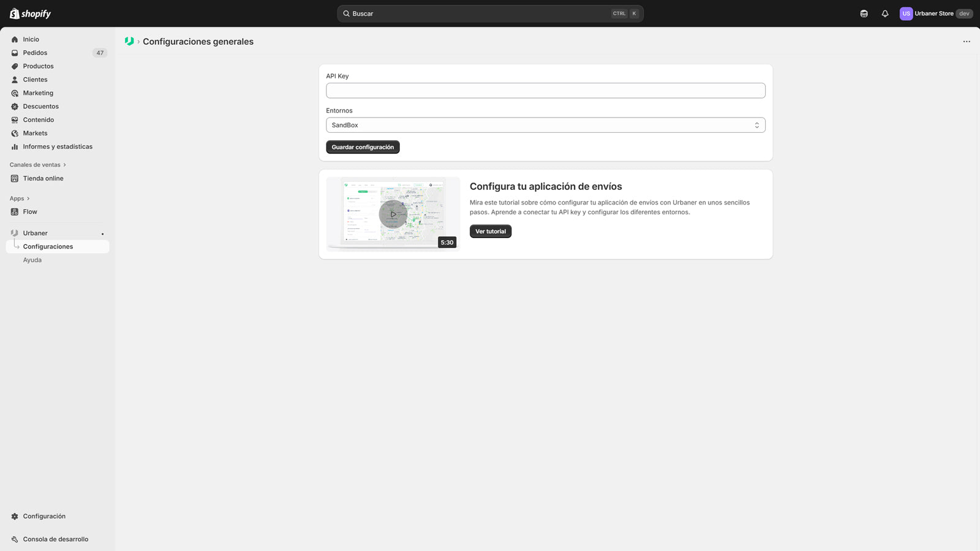
Task: Play the tutorial video thumbnail
Action: tap(393, 214)
